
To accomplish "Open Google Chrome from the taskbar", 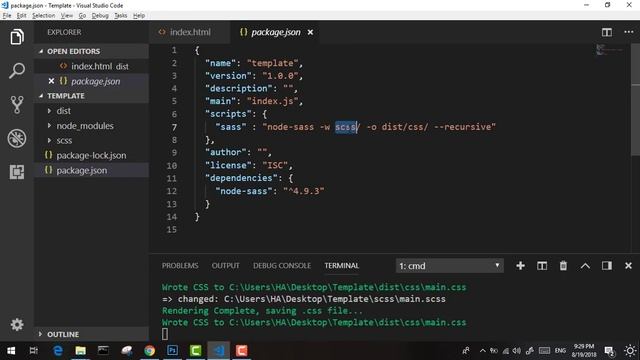I will [x=149, y=351].
